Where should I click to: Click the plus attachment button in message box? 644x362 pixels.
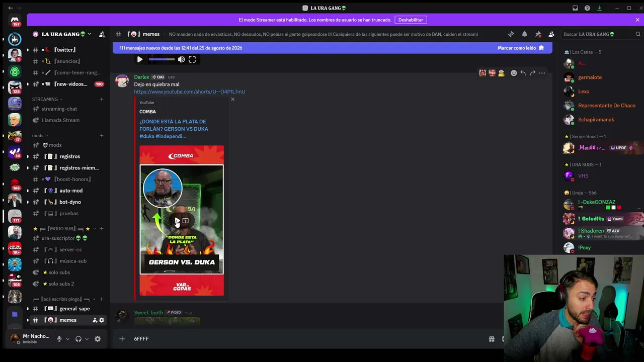122,339
